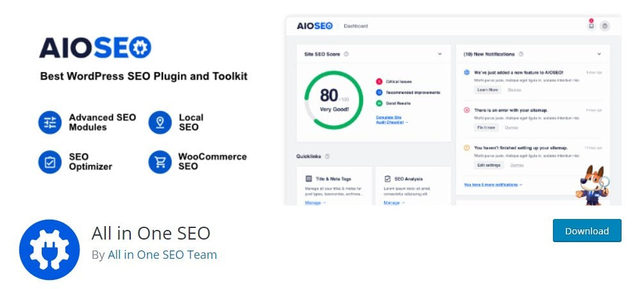Click the Critical Issues label

399,82
